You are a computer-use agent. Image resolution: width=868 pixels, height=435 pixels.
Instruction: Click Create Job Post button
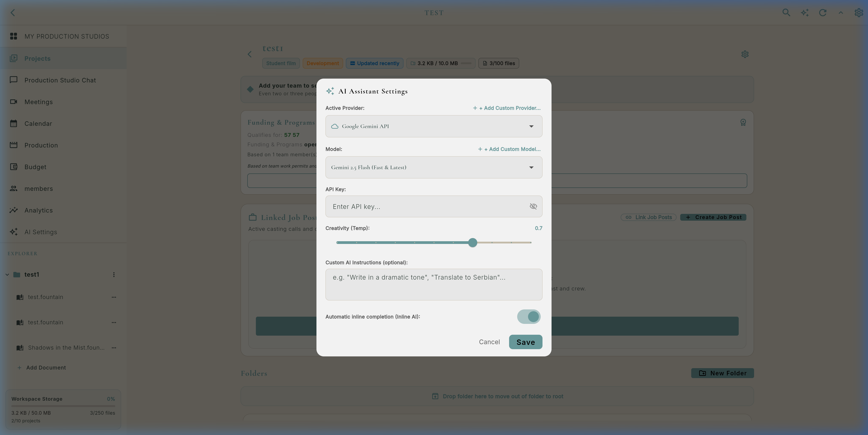click(x=713, y=217)
